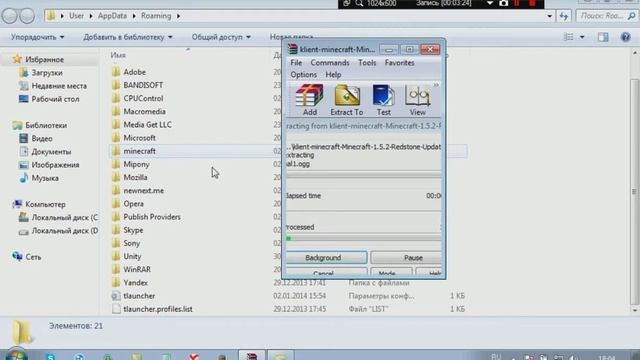Open the view options dropdown arrow
Viewport: 640px width, 360px height.
click(582, 37)
